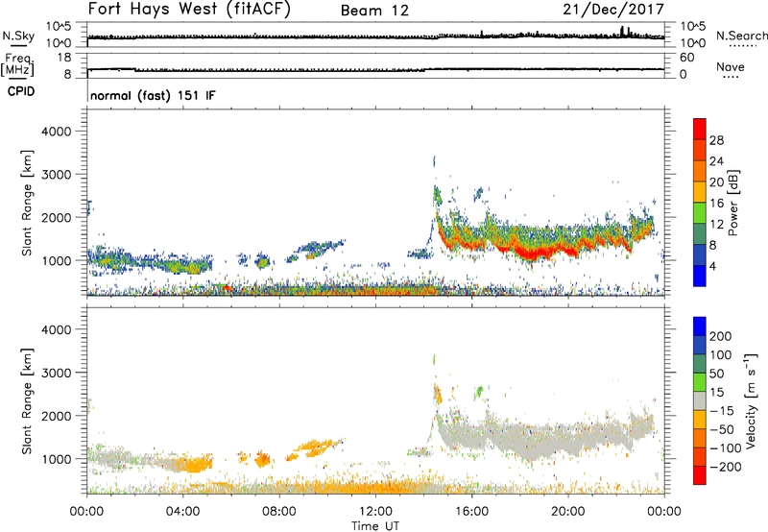Pick the yellow −50 to −15 Velocity swatch
Image resolution: width=768 pixels, height=532 pixels.
(x=700, y=420)
